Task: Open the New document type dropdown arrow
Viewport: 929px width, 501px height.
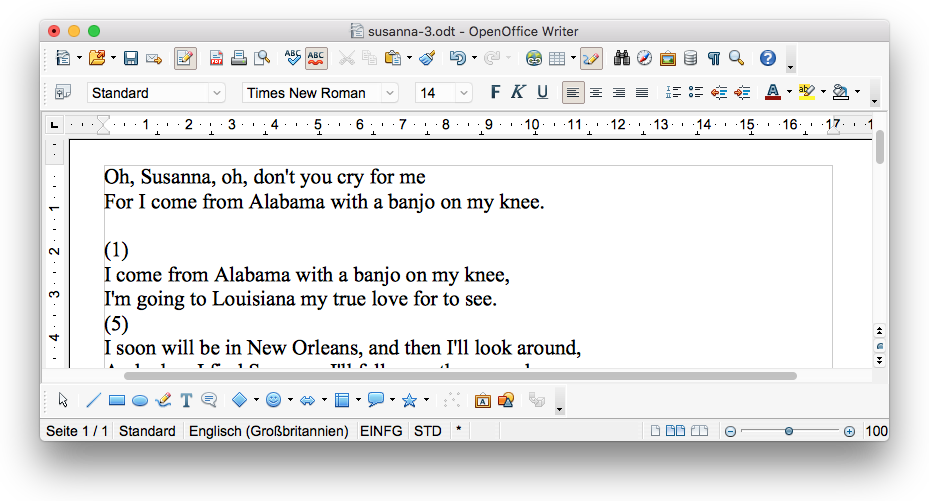Action: [x=79, y=58]
